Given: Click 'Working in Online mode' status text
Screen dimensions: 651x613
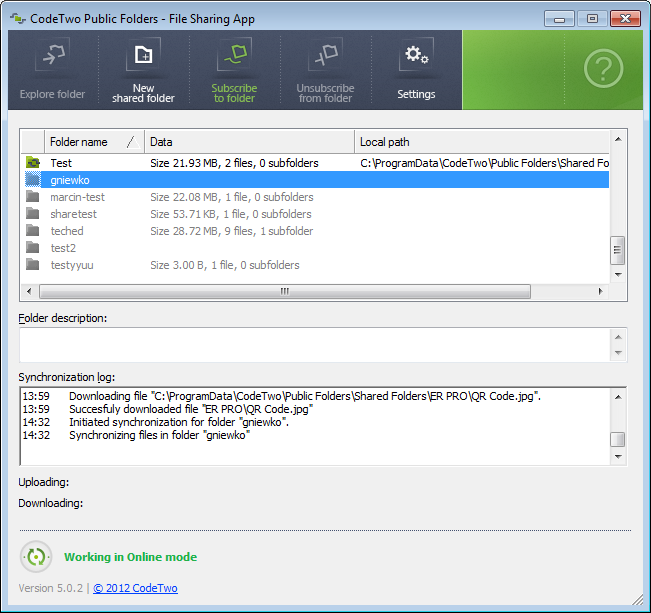Looking at the screenshot, I should point(130,557).
